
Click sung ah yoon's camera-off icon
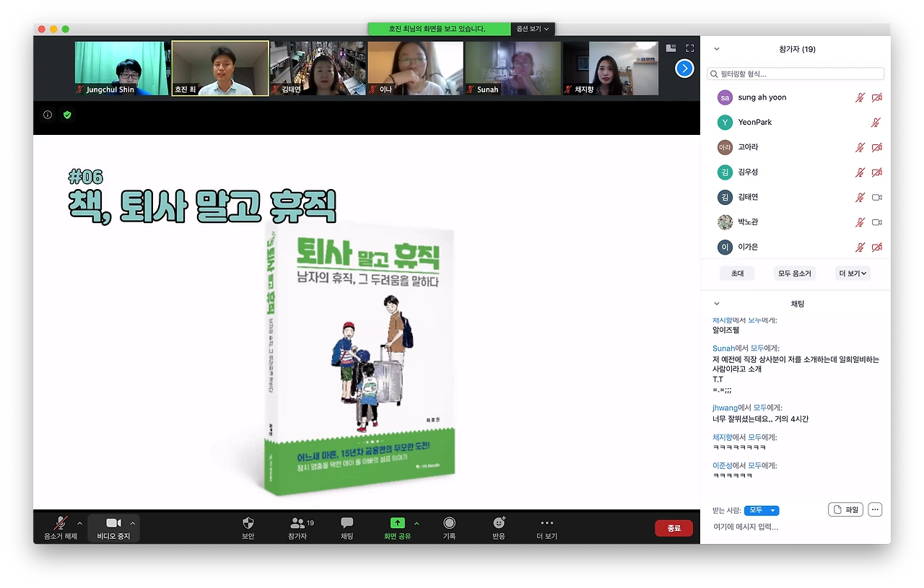tap(877, 97)
